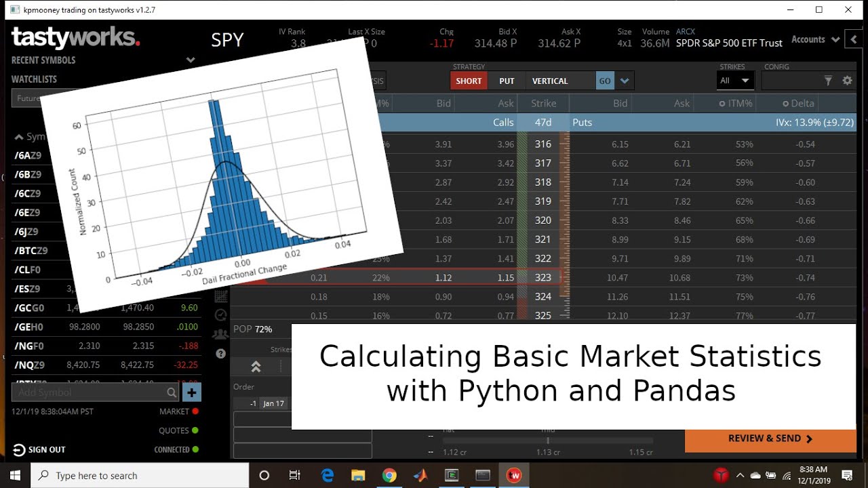The width and height of the screenshot is (868, 488).
Task: Click the sign out power icon
Action: click(x=18, y=449)
